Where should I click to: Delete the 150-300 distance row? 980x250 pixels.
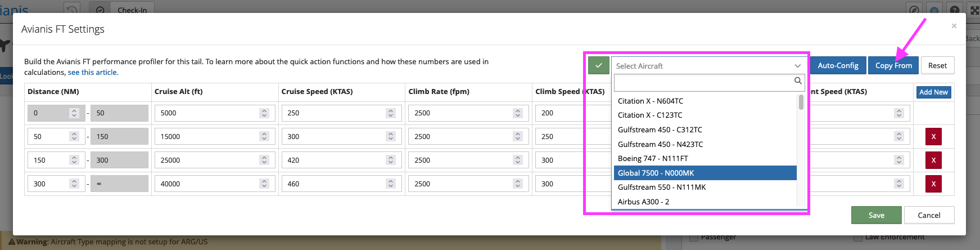pos(933,160)
